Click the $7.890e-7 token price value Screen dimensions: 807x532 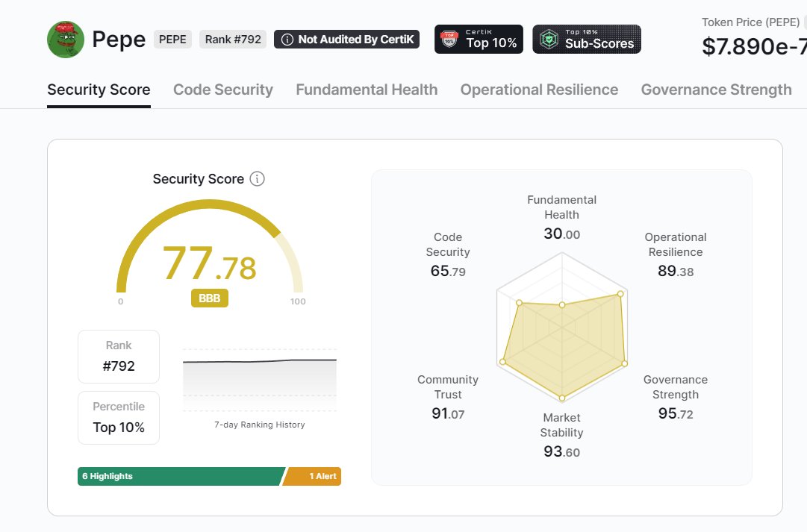[755, 46]
